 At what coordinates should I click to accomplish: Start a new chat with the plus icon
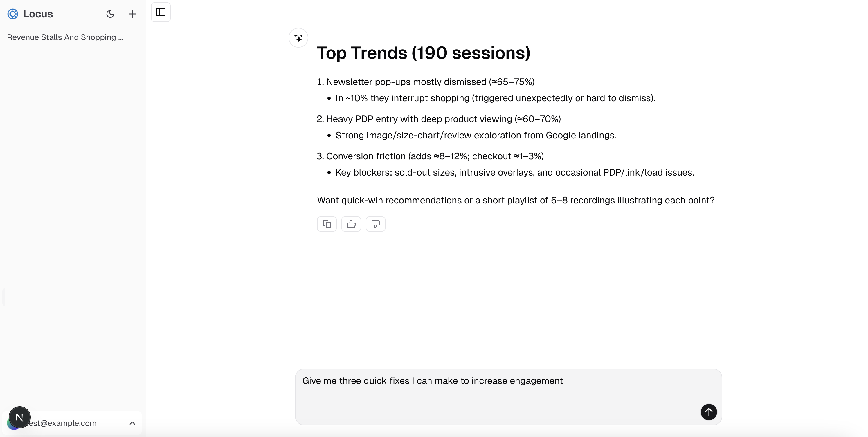tap(132, 14)
